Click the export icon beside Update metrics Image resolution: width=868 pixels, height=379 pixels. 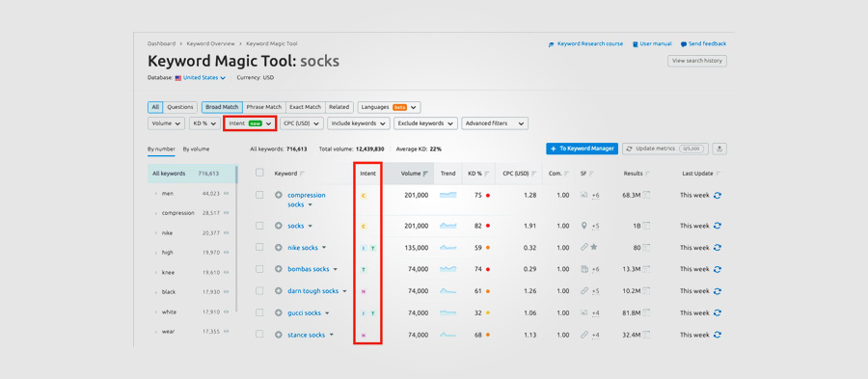click(719, 149)
